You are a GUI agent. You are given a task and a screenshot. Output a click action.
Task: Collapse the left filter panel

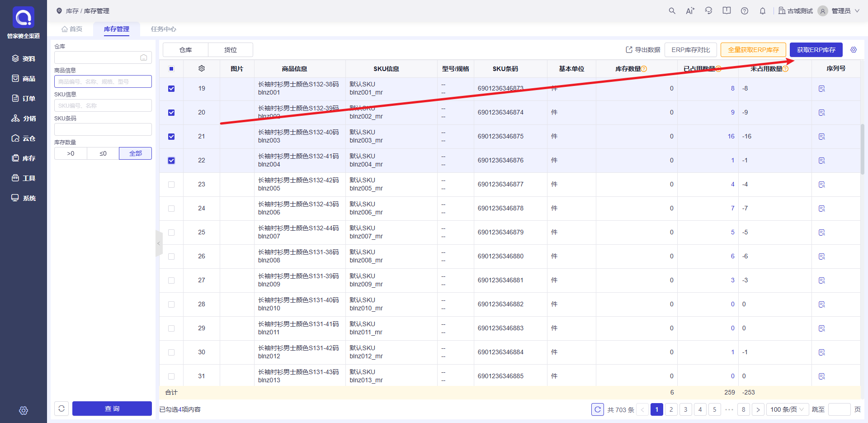click(159, 243)
